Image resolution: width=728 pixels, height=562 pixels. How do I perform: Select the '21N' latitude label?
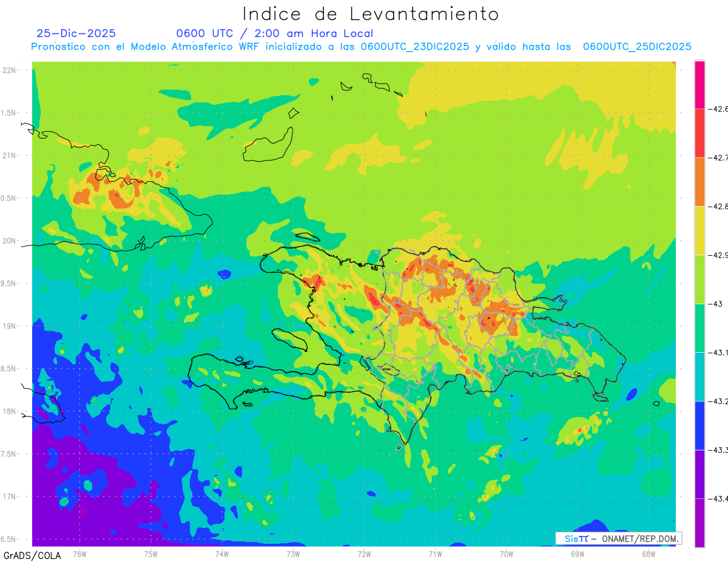point(10,155)
